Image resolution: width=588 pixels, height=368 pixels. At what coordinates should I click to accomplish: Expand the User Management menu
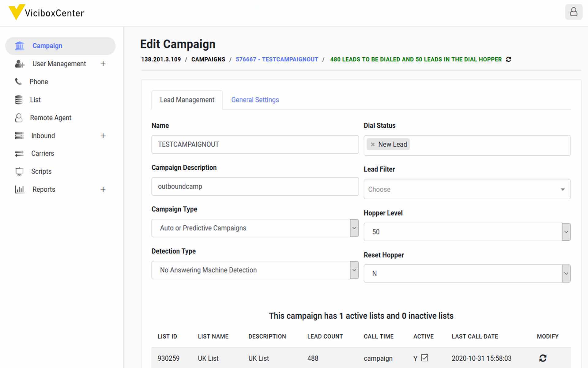pos(103,63)
